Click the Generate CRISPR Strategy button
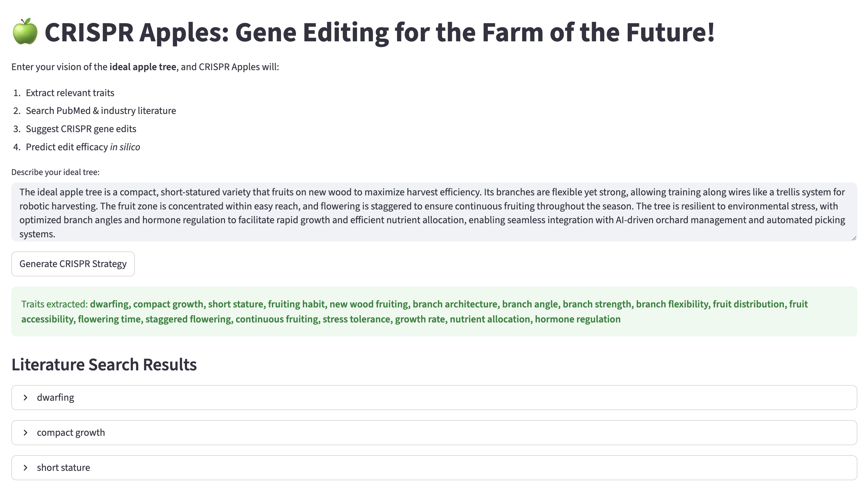The height and width of the screenshot is (484, 868). tap(73, 264)
